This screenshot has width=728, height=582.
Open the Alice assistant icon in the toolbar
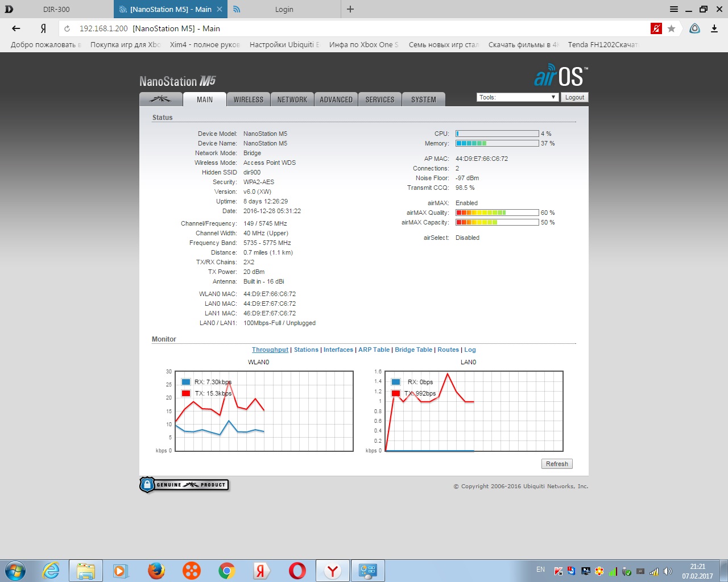pos(694,28)
